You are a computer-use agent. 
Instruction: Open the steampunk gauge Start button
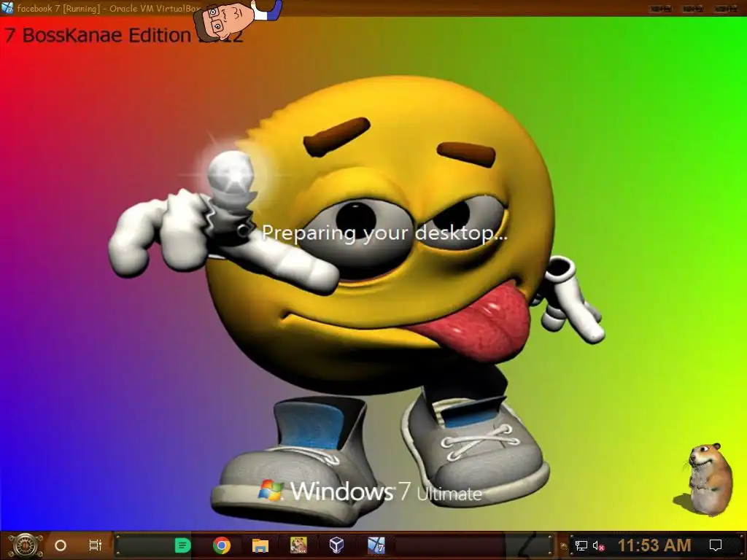click(25, 545)
